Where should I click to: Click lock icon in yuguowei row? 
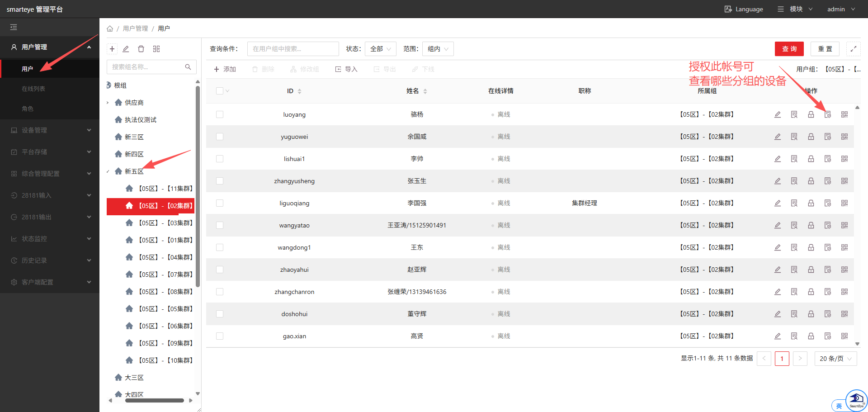811,137
